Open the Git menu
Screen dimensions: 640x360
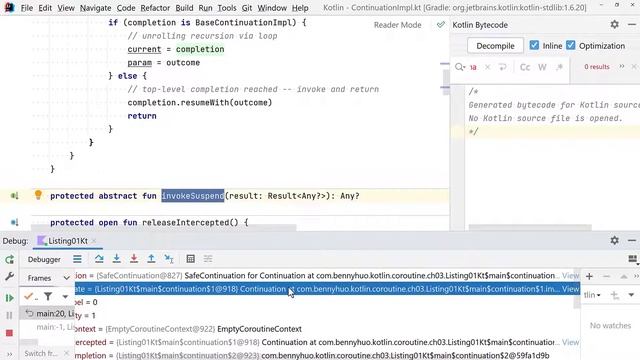[247, 8]
